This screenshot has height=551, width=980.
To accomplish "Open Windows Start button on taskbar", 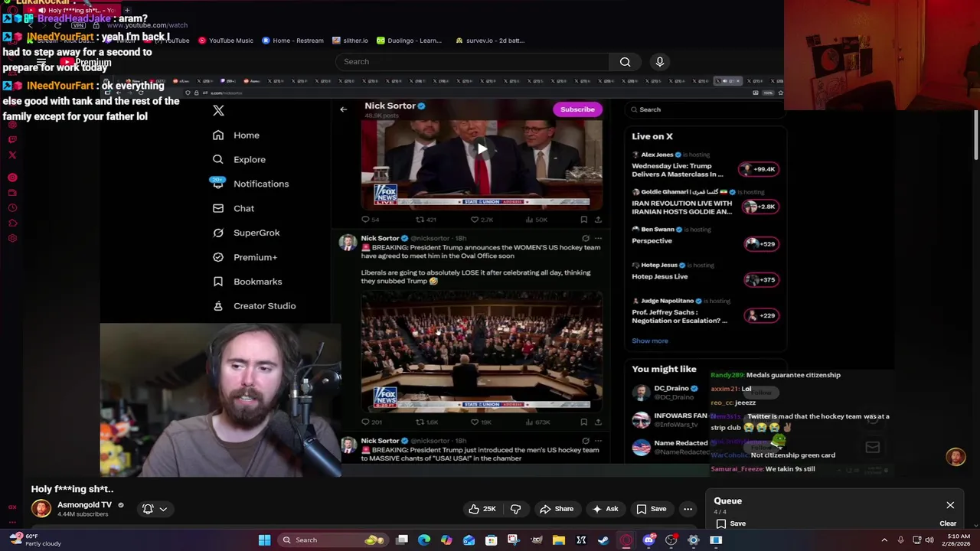I will pyautogui.click(x=264, y=540).
